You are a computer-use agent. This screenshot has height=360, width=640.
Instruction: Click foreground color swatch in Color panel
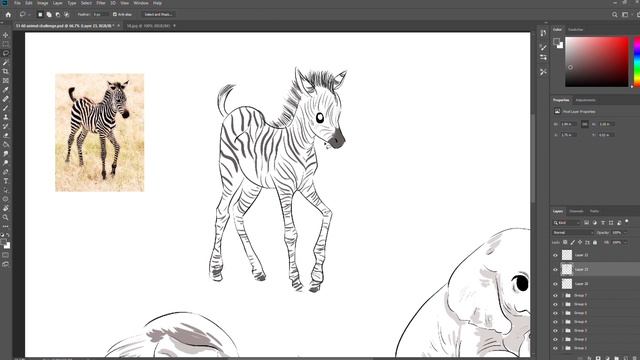tap(556, 42)
